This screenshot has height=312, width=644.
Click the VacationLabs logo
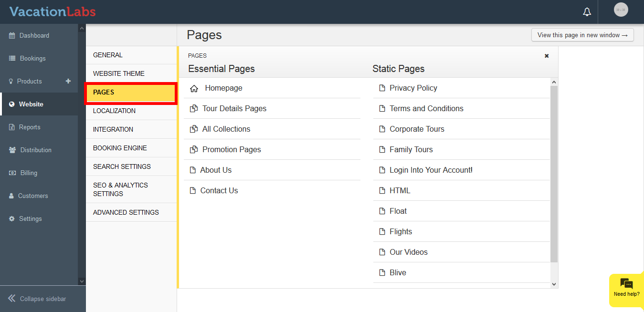[53, 12]
